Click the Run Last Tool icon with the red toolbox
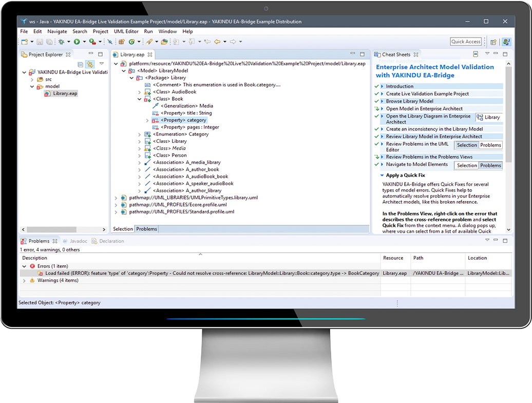Viewport: 532px width, 403px height. [x=92, y=42]
